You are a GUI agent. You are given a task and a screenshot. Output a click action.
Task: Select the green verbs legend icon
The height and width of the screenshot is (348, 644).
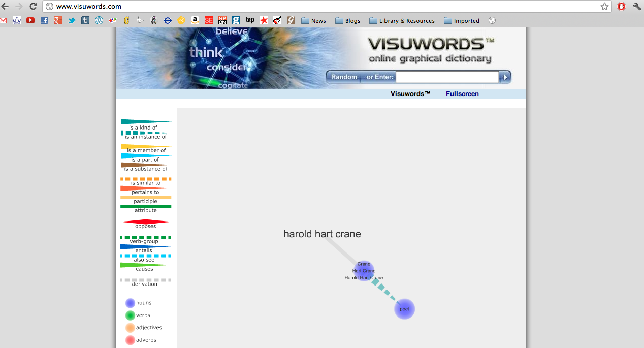(131, 315)
